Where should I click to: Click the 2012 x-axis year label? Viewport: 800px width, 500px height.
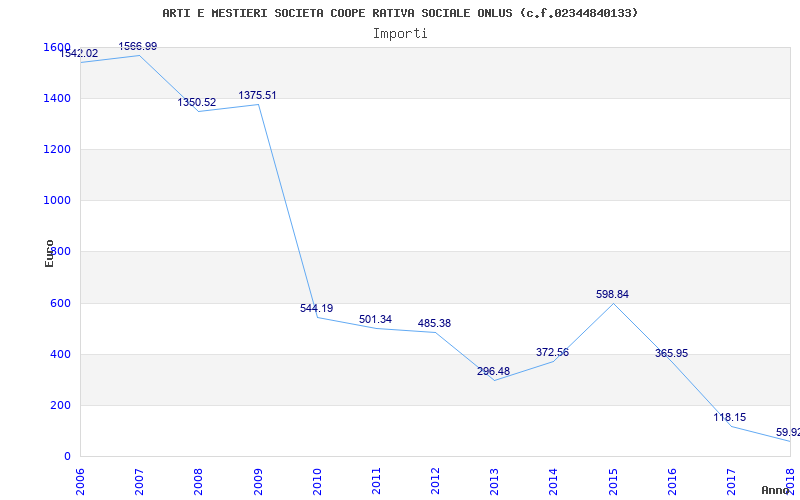coord(435,482)
